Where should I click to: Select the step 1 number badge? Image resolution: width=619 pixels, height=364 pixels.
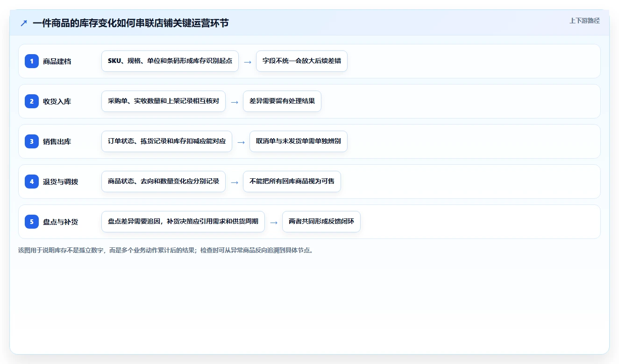(x=32, y=61)
